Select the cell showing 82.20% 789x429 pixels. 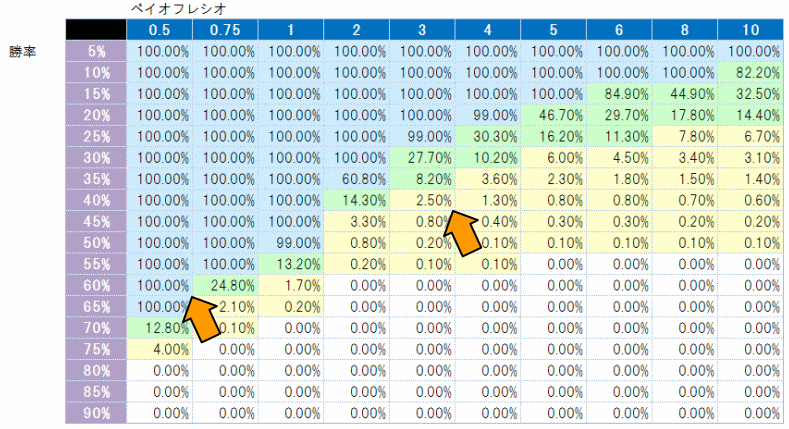pos(750,71)
